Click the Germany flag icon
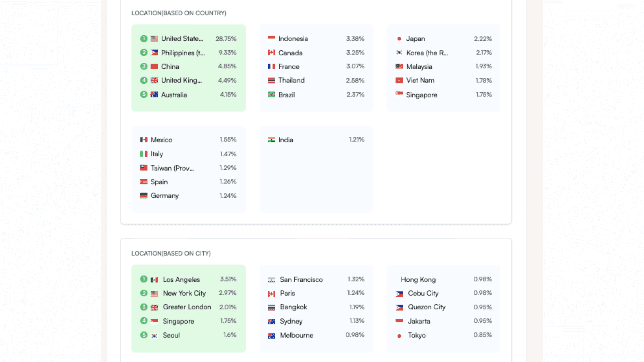 coord(144,195)
